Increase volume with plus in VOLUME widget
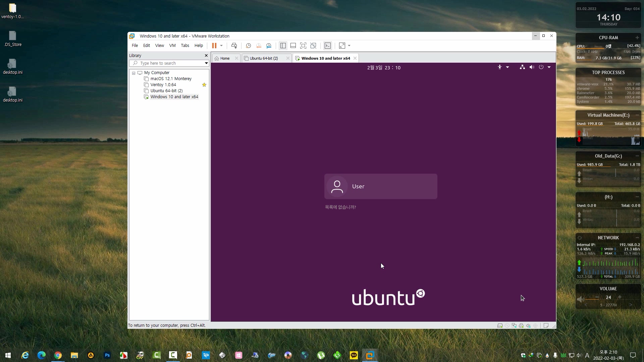The height and width of the screenshot is (362, 644). click(x=620, y=297)
